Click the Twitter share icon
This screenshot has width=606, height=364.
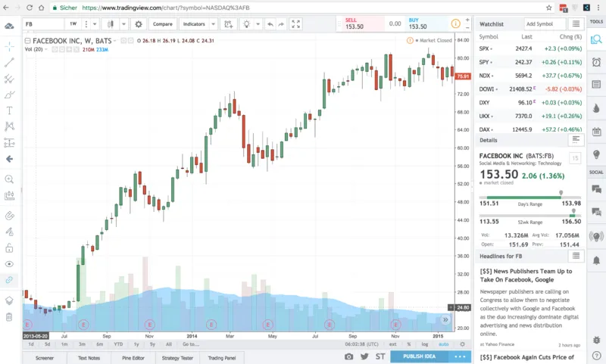[364, 356]
